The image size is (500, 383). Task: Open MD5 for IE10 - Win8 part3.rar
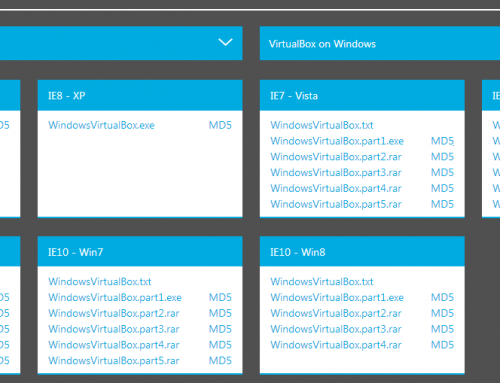442,329
